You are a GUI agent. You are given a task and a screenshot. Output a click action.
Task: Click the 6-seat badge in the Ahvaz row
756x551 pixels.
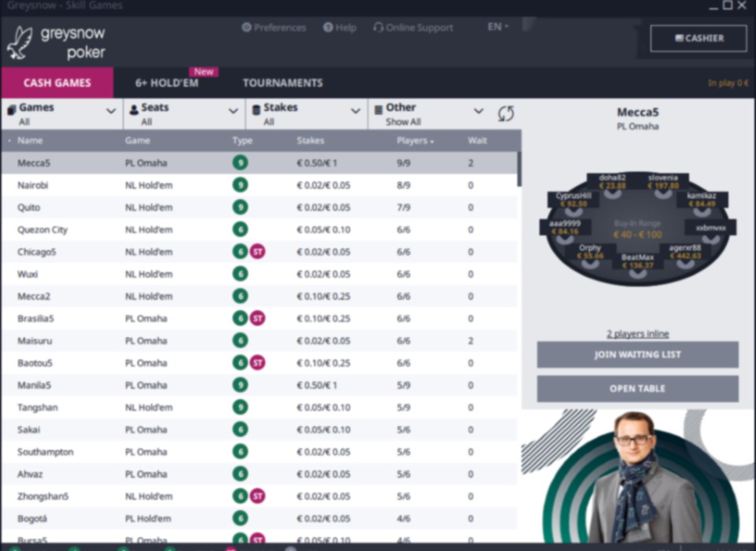coord(240,474)
